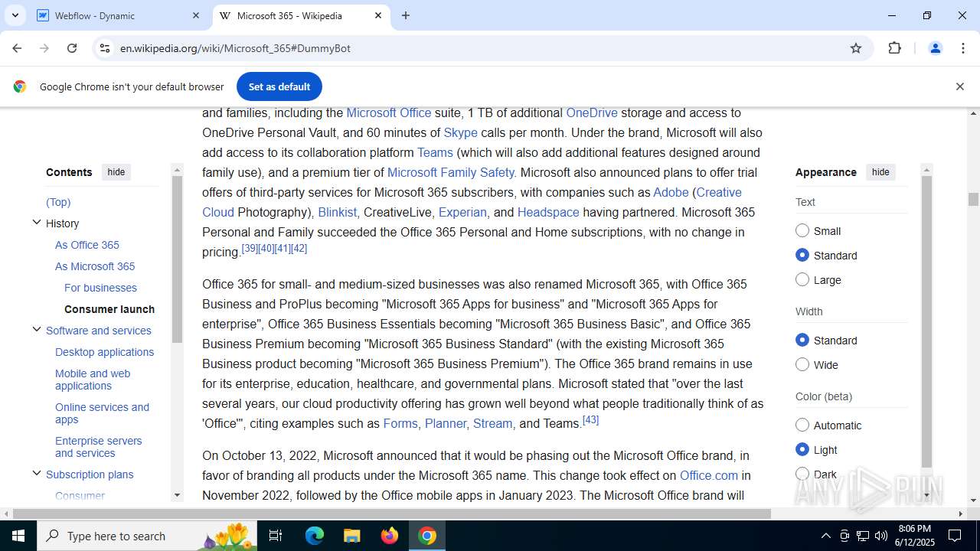Launch Firefox from the taskbar
Image resolution: width=980 pixels, height=551 pixels.
pos(390,536)
